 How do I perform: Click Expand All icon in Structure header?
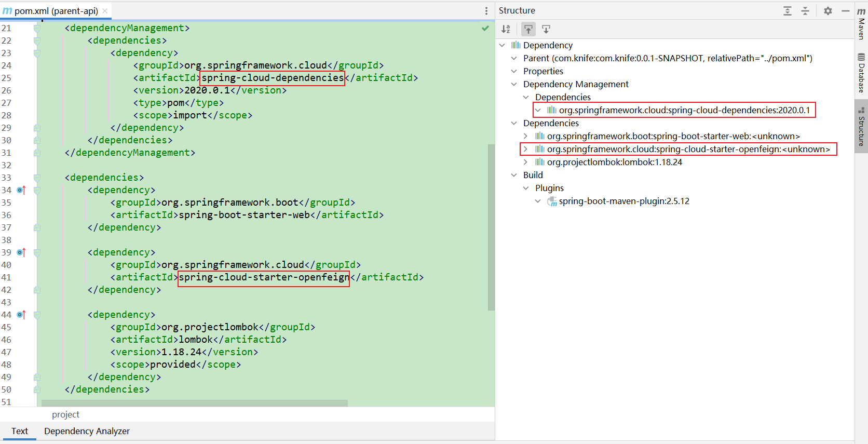pyautogui.click(x=788, y=11)
